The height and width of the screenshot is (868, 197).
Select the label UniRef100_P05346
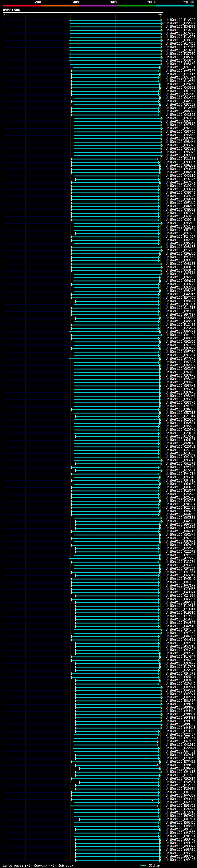pos(180,57)
